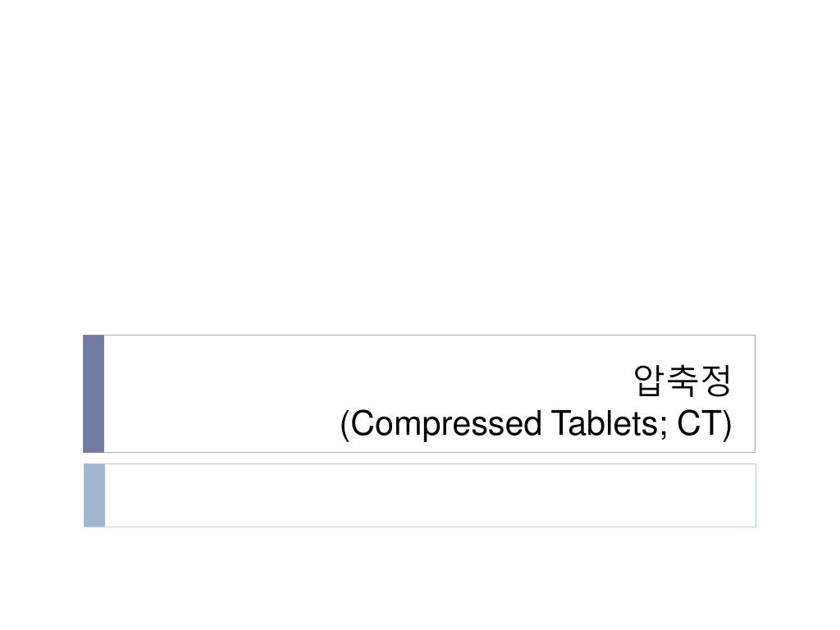The height and width of the screenshot is (630, 840).
Task: Click the word Compressed in the title
Action: click(x=447, y=424)
